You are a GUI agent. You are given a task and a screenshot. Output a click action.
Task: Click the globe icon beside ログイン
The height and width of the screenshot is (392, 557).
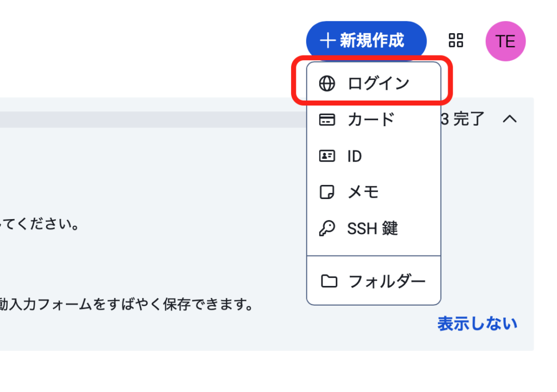pos(327,83)
